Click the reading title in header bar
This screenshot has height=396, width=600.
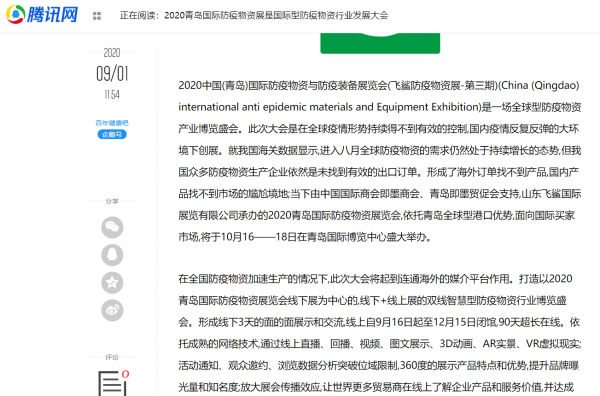click(x=254, y=16)
